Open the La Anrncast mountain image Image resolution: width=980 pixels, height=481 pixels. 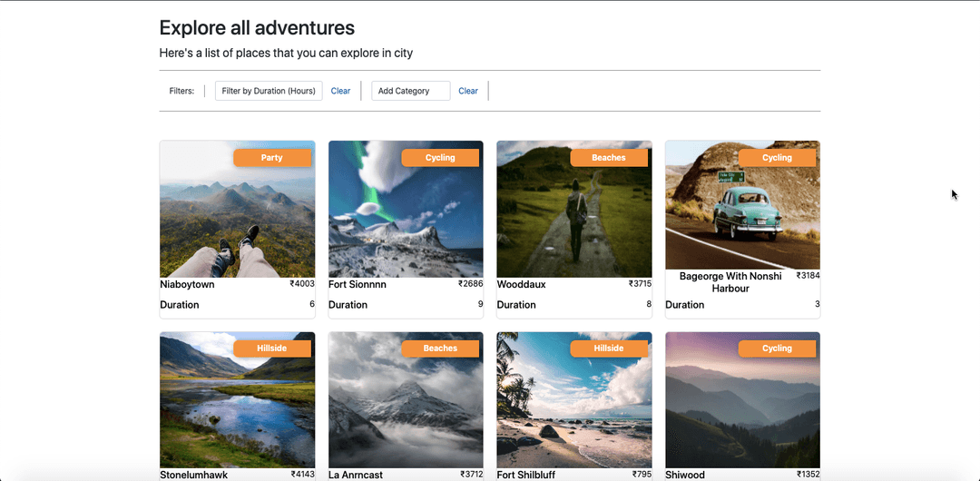point(406,408)
